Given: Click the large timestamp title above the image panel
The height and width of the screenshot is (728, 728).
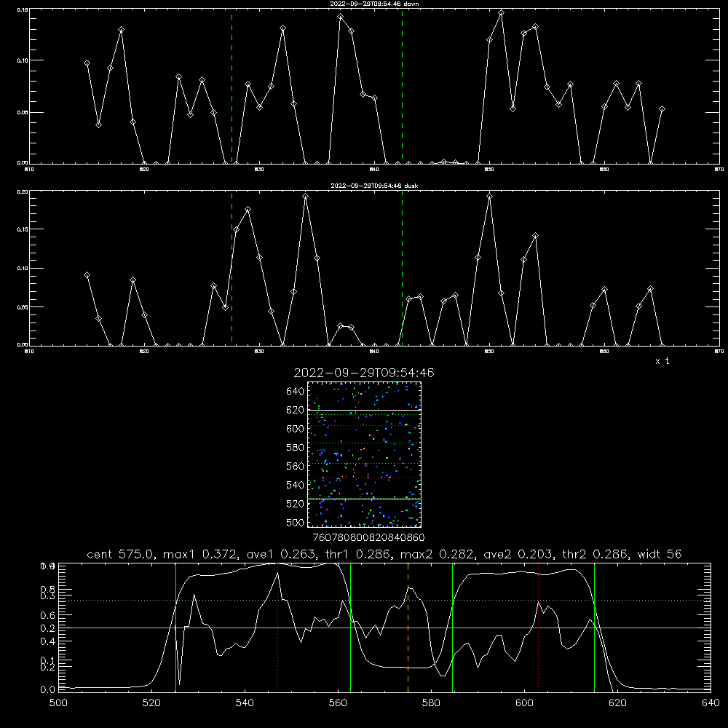Looking at the screenshot, I should coord(364,373).
